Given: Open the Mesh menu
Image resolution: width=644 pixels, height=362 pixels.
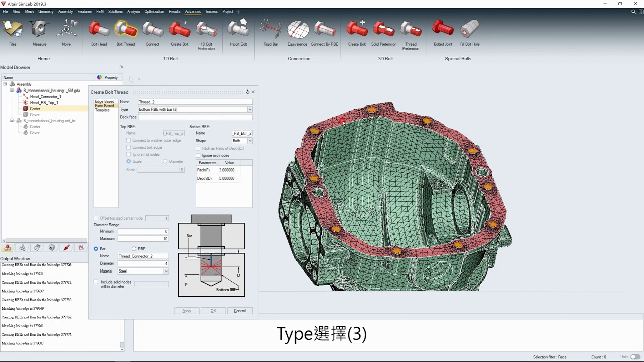Looking at the screenshot, I should [x=29, y=11].
